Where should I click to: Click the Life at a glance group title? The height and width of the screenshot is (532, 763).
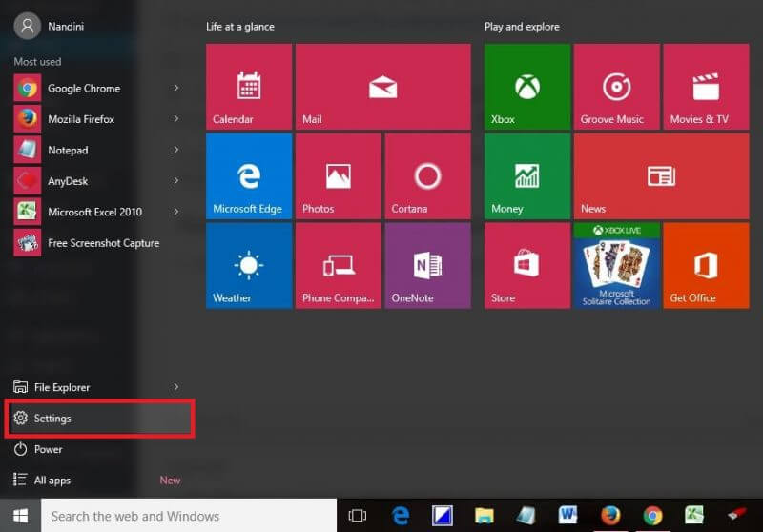click(x=240, y=27)
